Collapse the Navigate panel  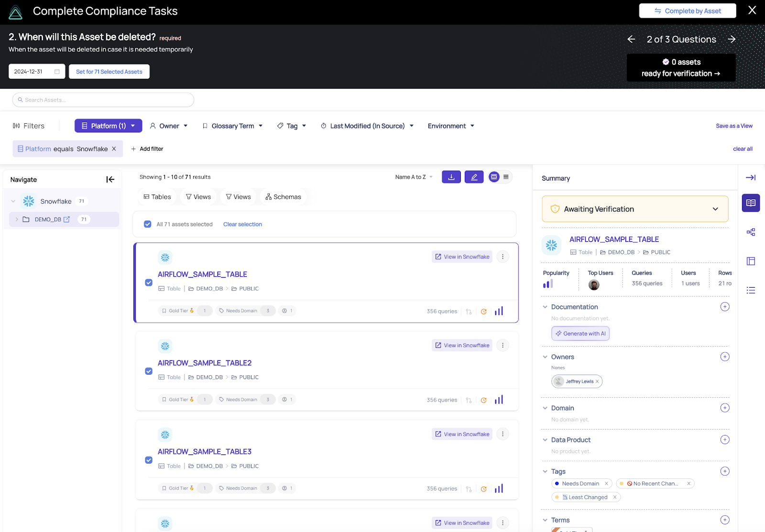click(x=110, y=180)
